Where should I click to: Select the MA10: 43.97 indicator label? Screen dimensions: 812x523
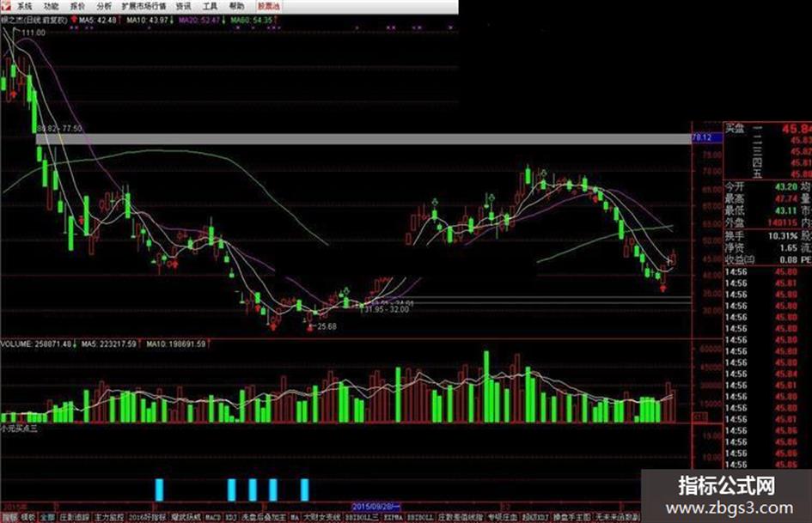(x=148, y=21)
